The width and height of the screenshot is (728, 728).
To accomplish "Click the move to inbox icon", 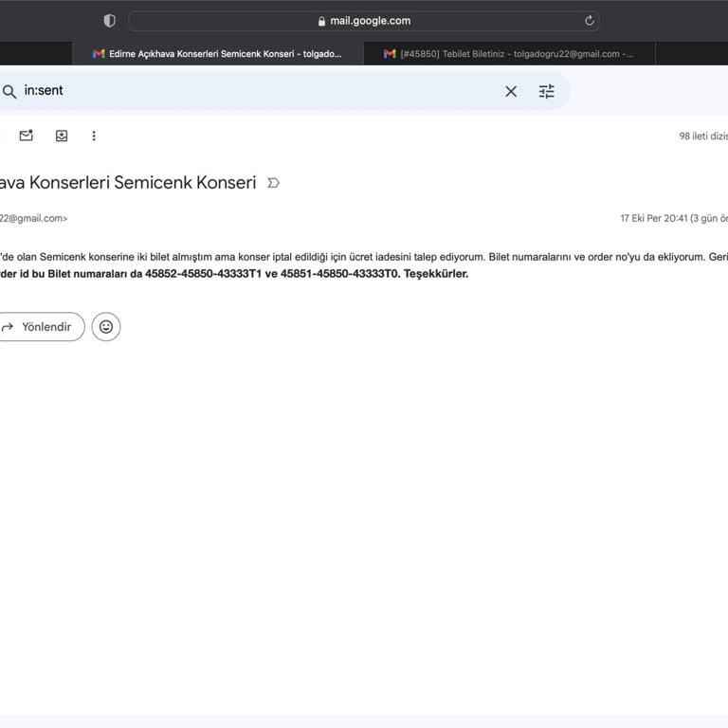I will 62,136.
